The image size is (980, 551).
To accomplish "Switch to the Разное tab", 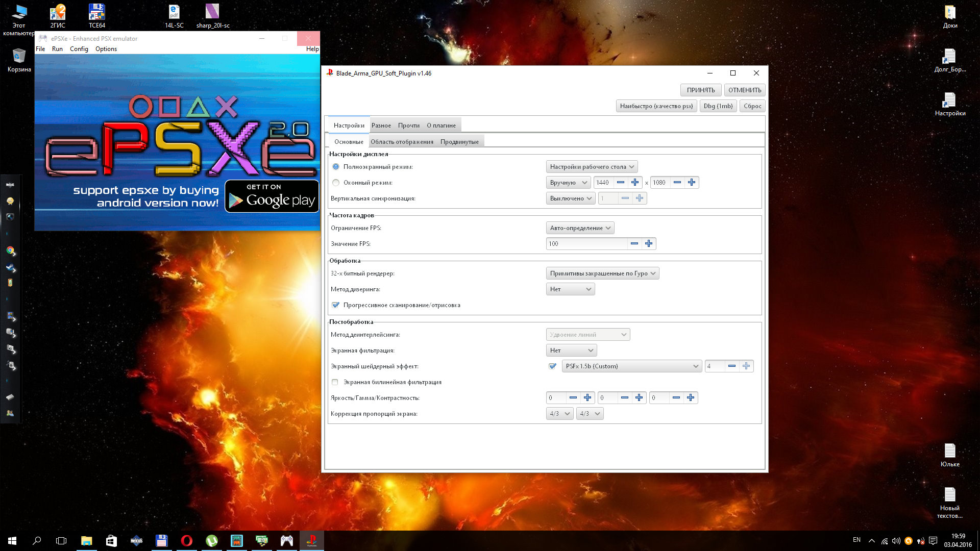I will coord(381,126).
